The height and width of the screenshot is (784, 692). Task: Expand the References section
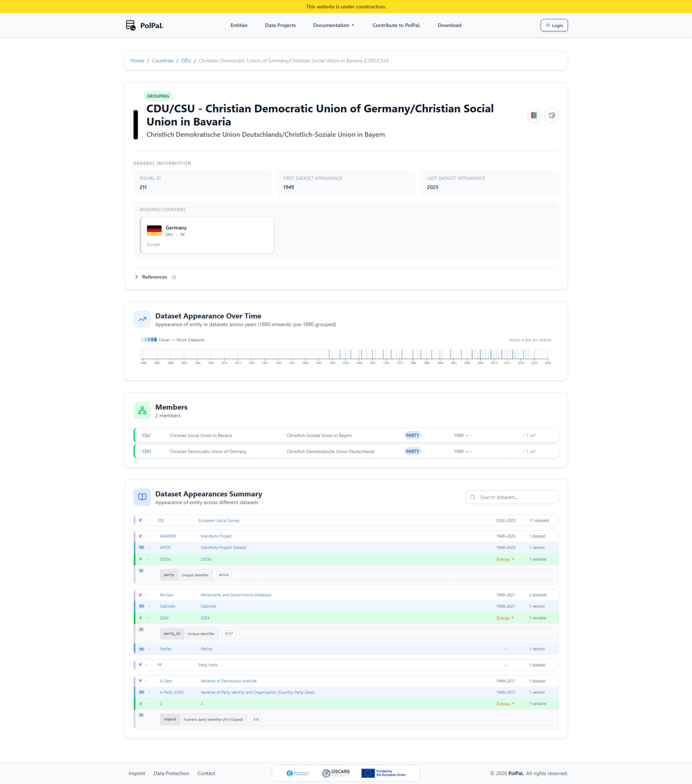[155, 277]
